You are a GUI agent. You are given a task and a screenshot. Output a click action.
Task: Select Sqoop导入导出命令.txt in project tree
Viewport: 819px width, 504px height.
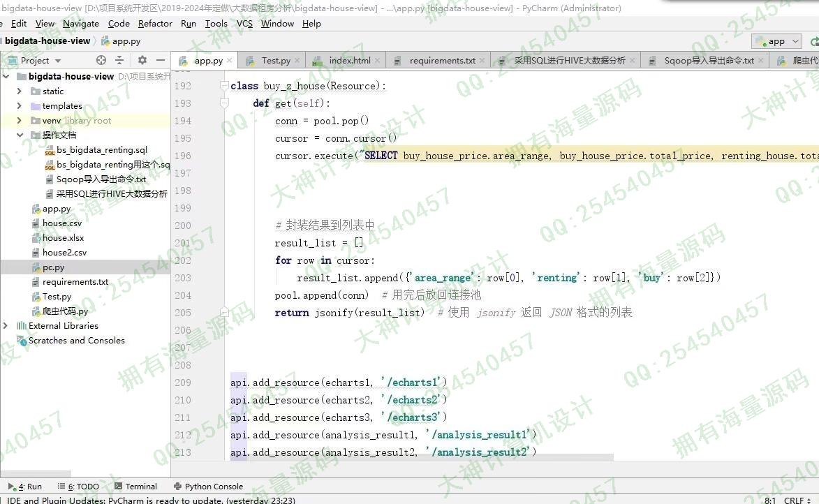point(96,179)
